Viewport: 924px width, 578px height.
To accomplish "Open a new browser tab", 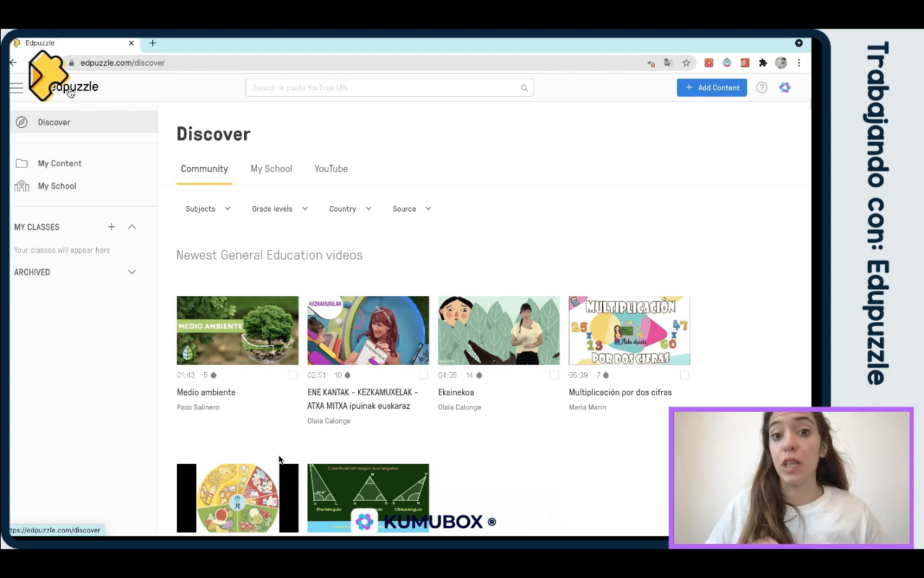I will (x=152, y=43).
